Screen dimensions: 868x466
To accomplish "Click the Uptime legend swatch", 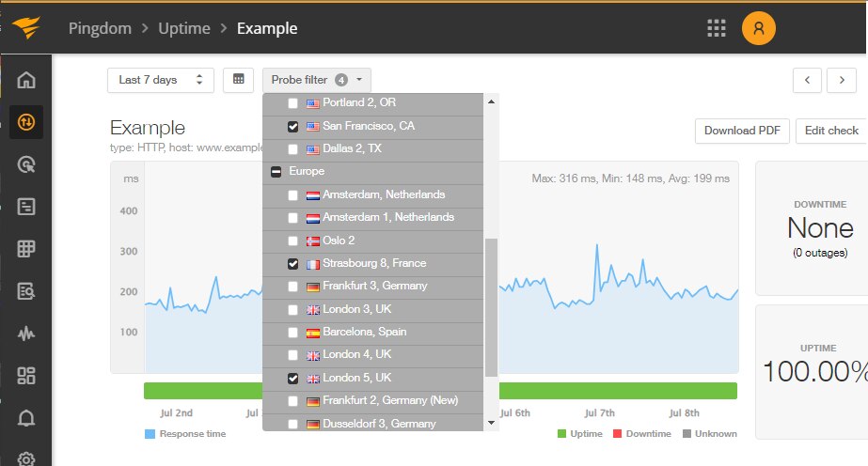I will 561,434.
